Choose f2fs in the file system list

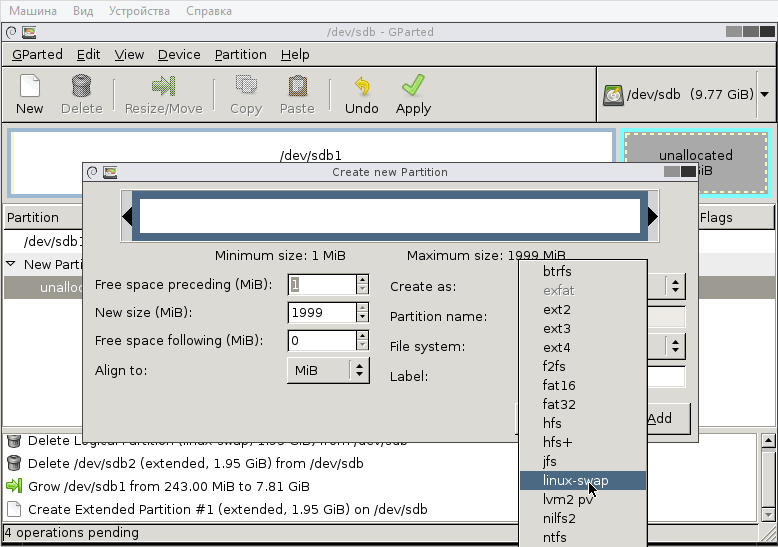coord(583,366)
